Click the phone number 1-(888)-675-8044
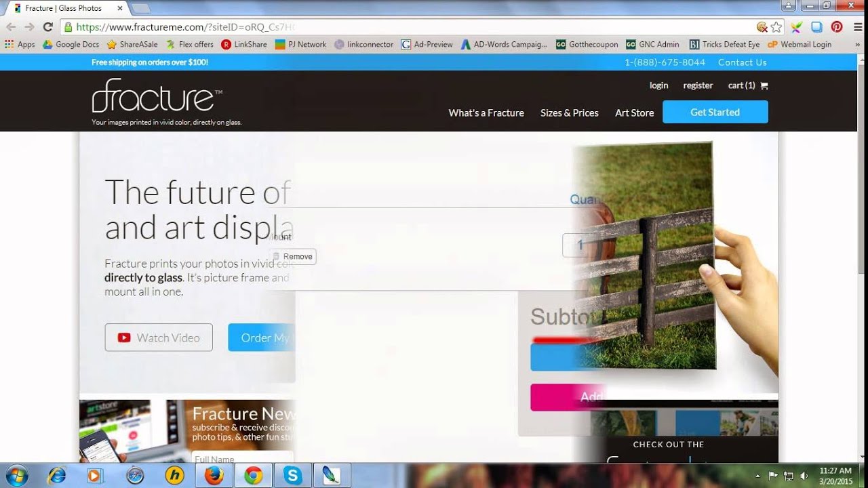The image size is (868, 488). [665, 62]
